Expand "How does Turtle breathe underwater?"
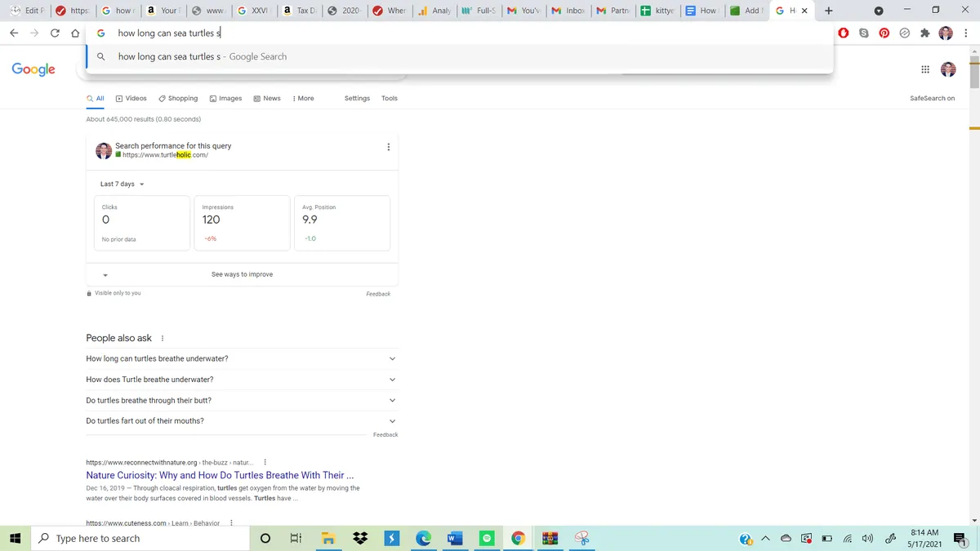This screenshot has height=551, width=980. point(242,380)
